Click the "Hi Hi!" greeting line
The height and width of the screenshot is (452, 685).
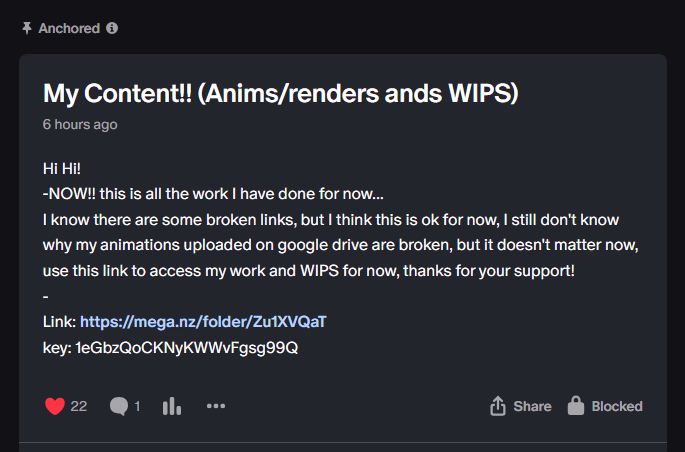point(68,167)
